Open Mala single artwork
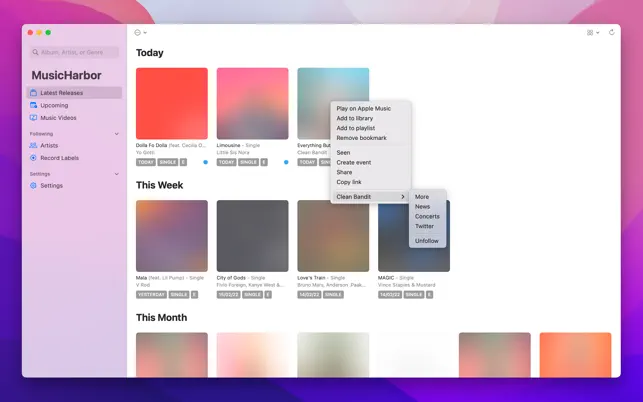The width and height of the screenshot is (643, 402). pos(172,236)
